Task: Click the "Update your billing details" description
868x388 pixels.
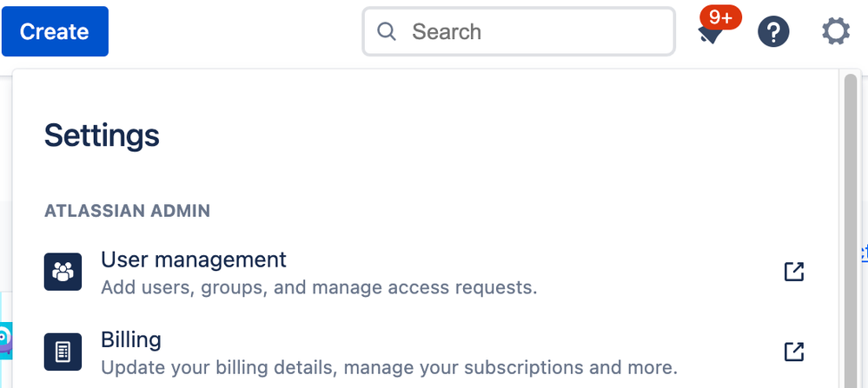Action: 389,367
